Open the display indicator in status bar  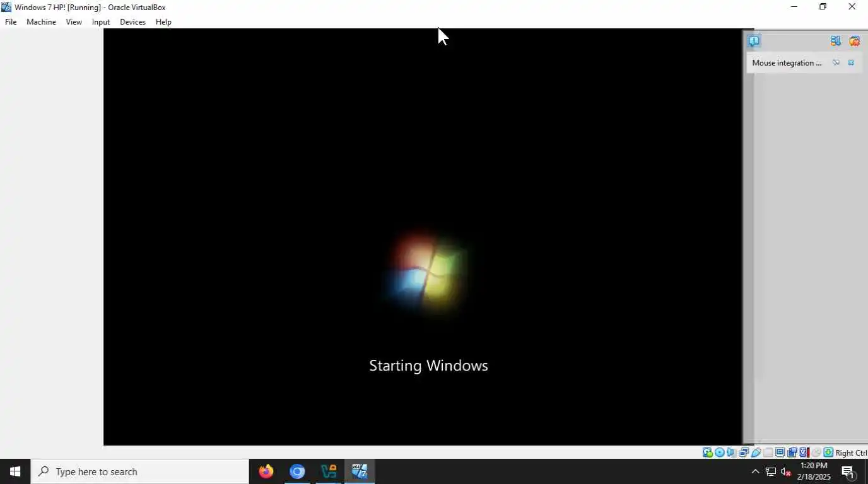pos(780,452)
